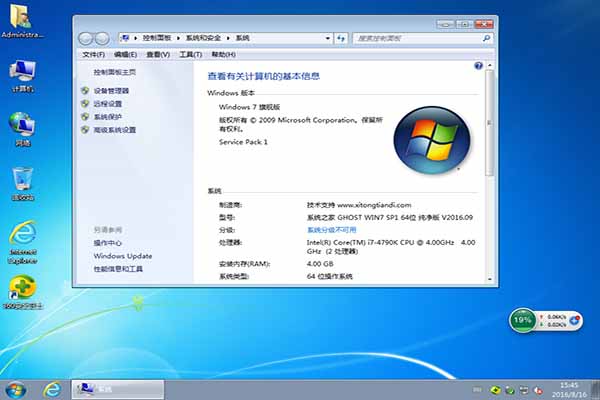Click the Back navigation button
This screenshot has width=600, height=400.
(85, 38)
